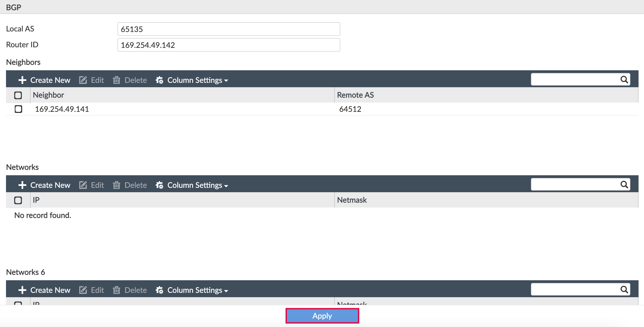Image resolution: width=644 pixels, height=327 pixels.
Task: Click the plus icon in Networks 6
Action: pos(22,290)
